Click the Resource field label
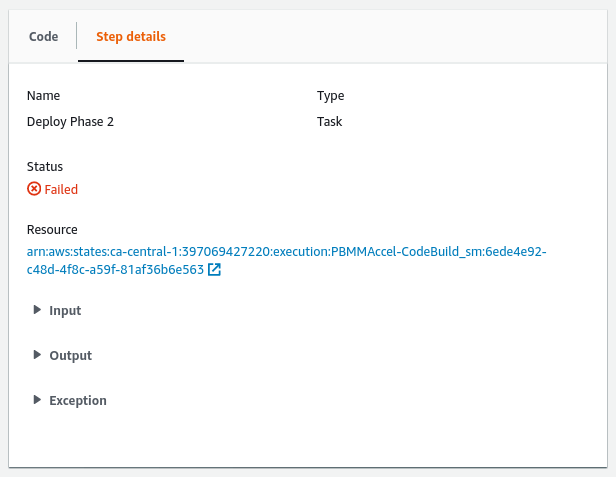Screen dimensions: 616x477 pyautogui.click(x=52, y=229)
